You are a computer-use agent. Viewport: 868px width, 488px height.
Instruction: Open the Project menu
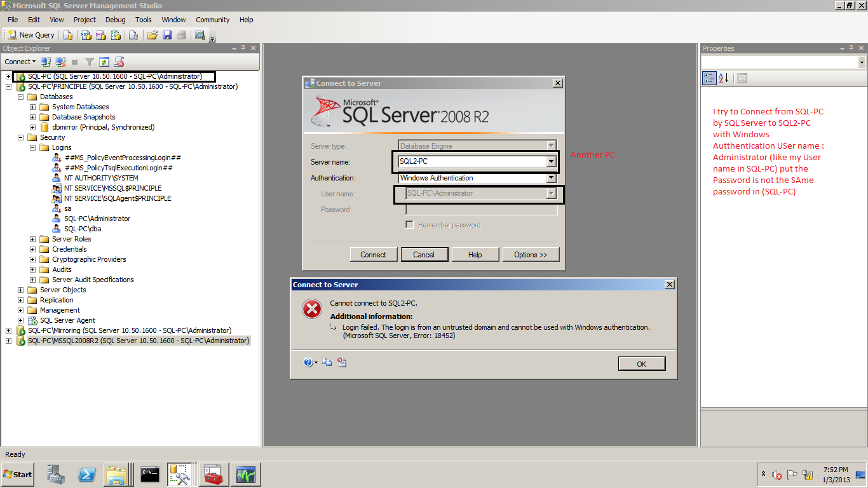pos(85,20)
